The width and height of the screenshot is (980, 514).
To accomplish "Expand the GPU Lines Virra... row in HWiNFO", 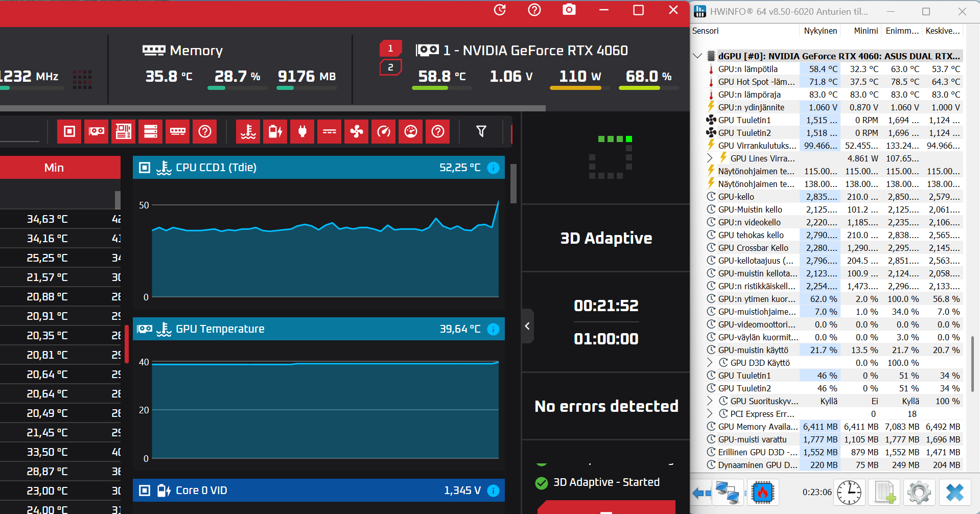I will point(710,158).
